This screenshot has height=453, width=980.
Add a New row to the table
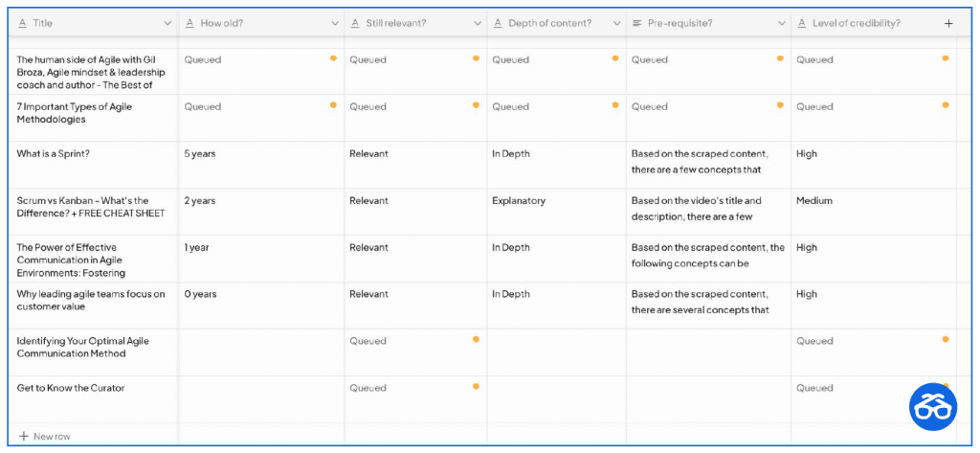tap(45, 436)
